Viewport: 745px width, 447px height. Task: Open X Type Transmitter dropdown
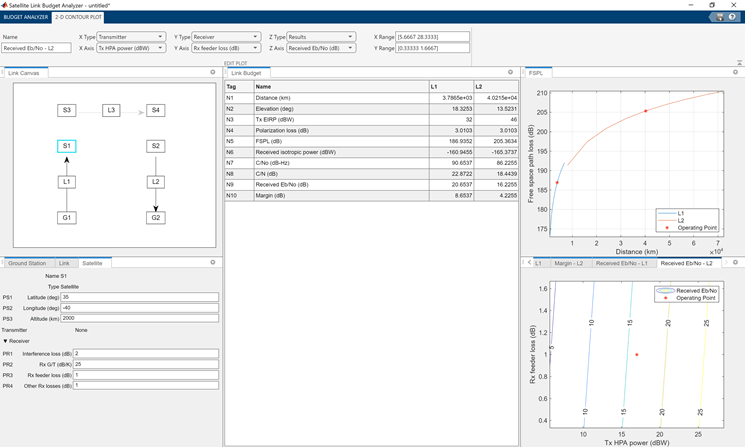click(131, 37)
